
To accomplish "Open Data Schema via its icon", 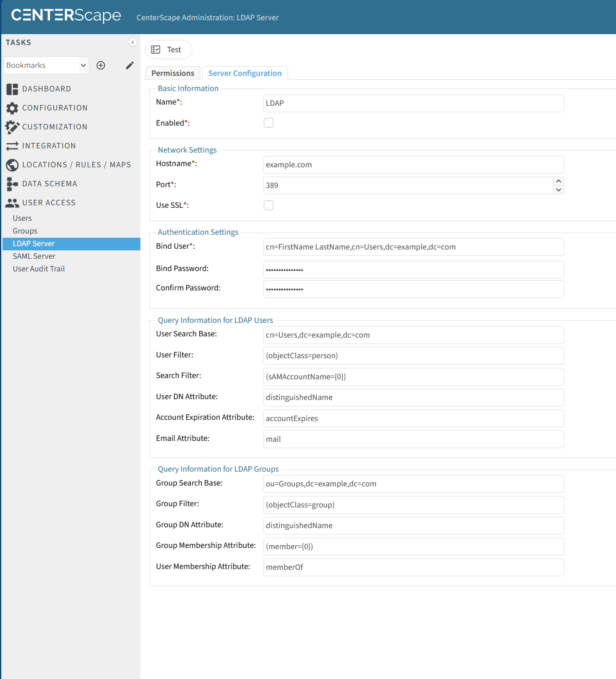I will click(12, 184).
